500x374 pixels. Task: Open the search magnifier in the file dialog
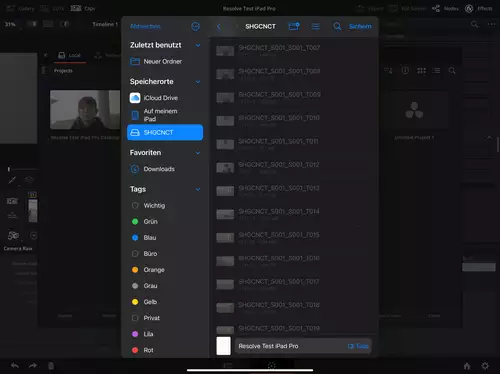(x=337, y=26)
